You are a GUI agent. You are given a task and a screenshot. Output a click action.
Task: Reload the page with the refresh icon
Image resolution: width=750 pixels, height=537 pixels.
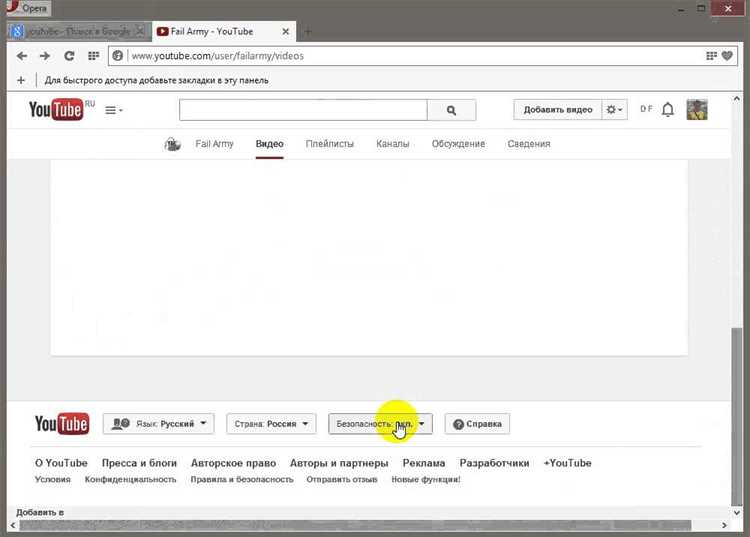point(69,56)
